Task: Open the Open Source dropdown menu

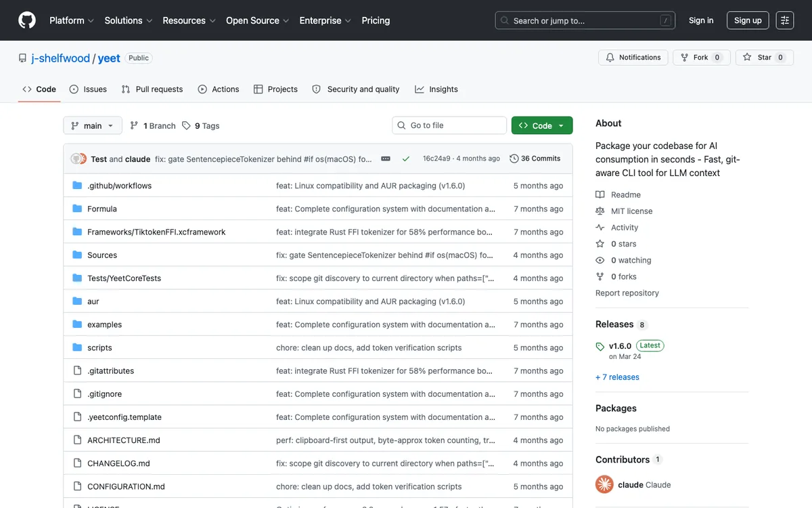Action: [258, 20]
